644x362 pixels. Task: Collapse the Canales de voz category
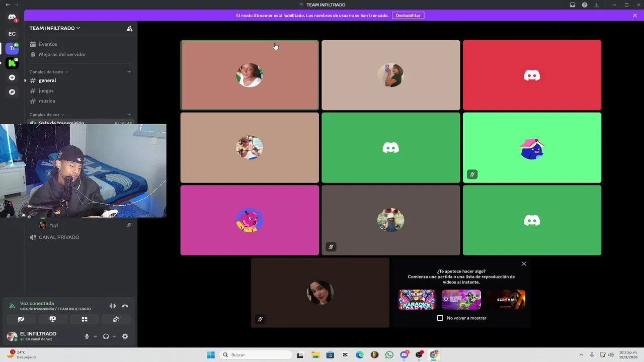pos(47,115)
